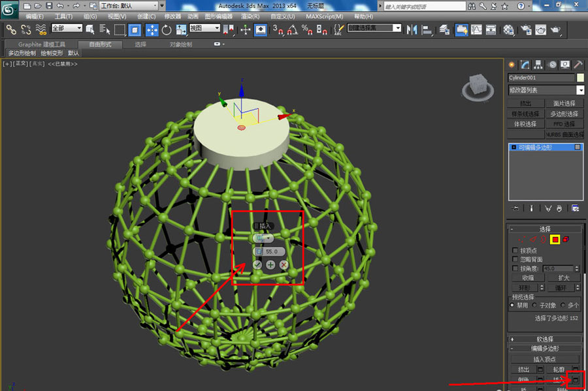Select the 多个 preview radio button
Screen dimensions: 588x391
coord(563,305)
